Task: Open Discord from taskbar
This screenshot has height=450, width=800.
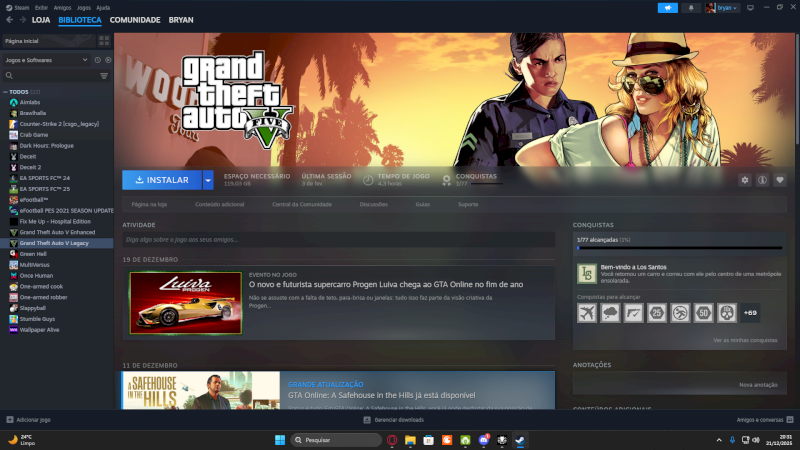Action: pos(484,440)
